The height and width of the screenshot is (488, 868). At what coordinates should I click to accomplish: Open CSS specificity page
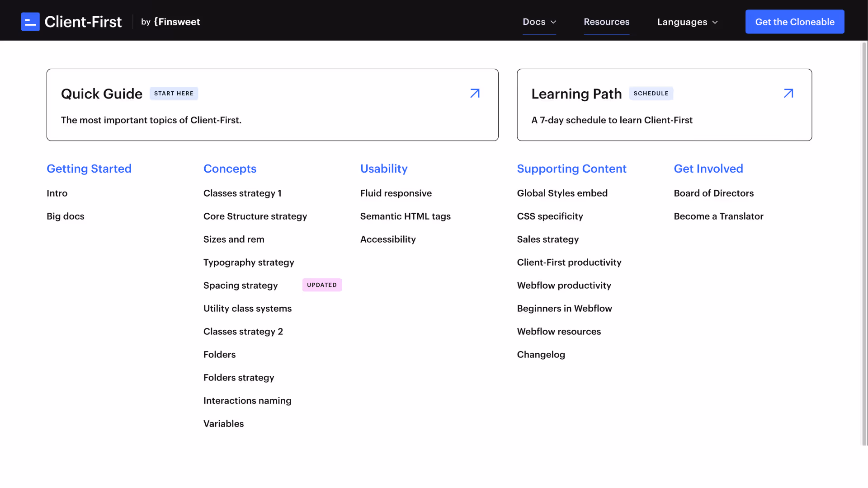tap(550, 216)
